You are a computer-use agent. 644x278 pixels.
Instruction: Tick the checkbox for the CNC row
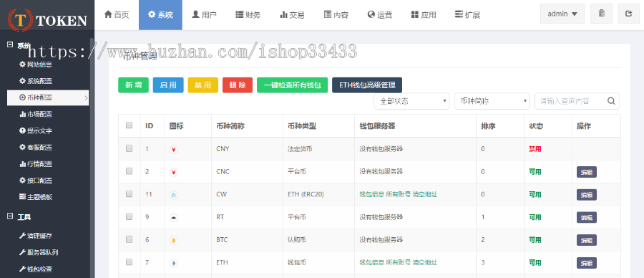pos(129,171)
